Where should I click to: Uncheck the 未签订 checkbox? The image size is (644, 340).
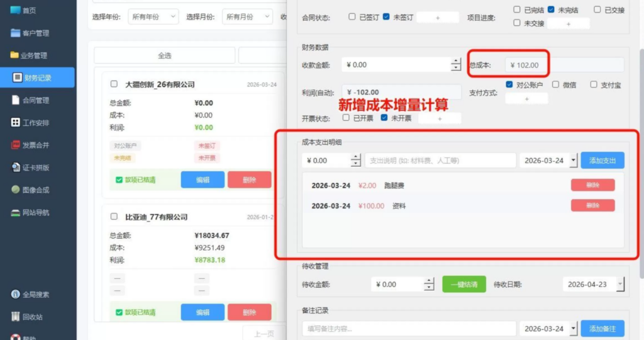pyautogui.click(x=386, y=16)
